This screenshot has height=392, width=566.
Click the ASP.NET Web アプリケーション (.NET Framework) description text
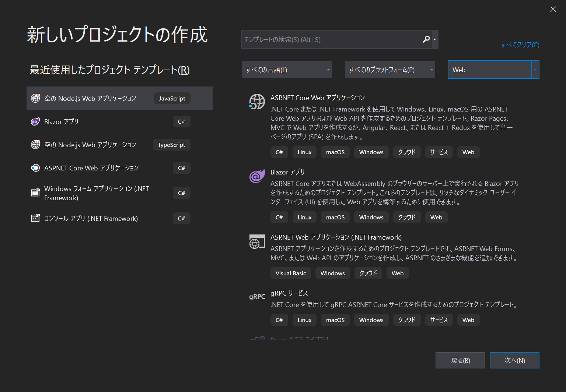click(394, 253)
